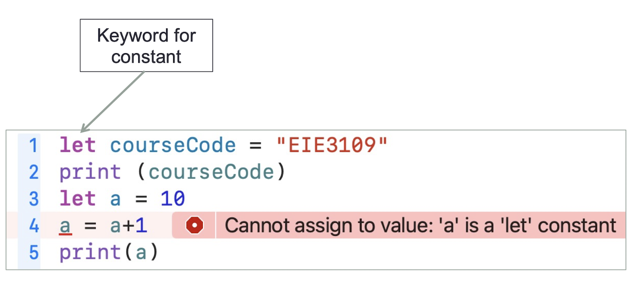This screenshot has height=292, width=644.
Task: Click the equals sign on line 1
Action: coord(256,146)
